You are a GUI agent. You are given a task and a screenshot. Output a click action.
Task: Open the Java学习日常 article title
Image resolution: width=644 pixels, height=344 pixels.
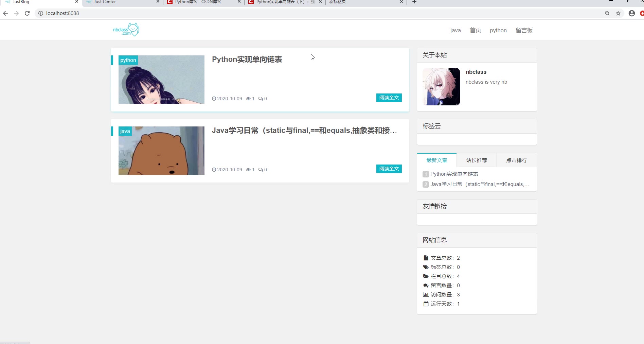(304, 131)
